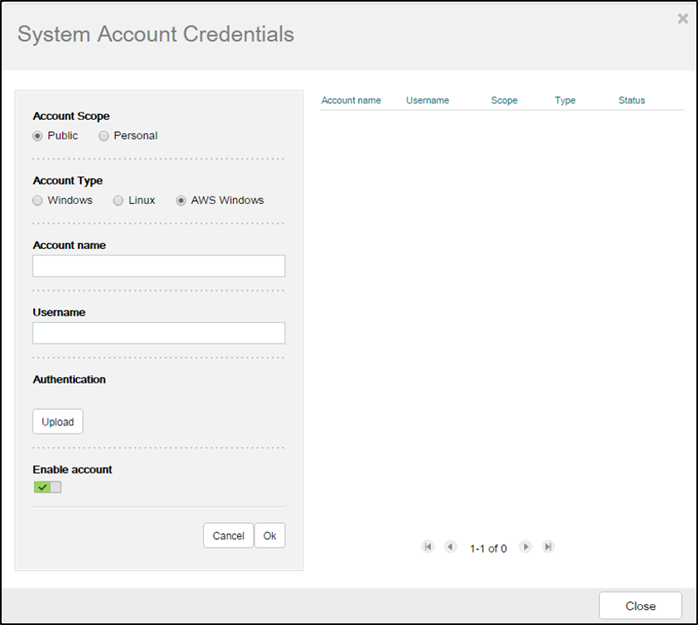
Task: Go to first page of accounts list
Action: pyautogui.click(x=428, y=547)
